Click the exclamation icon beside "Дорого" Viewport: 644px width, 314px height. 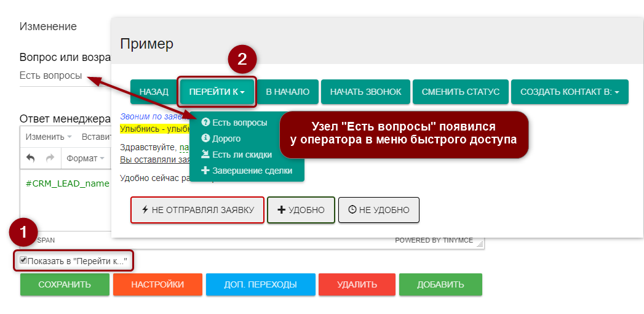pos(205,139)
